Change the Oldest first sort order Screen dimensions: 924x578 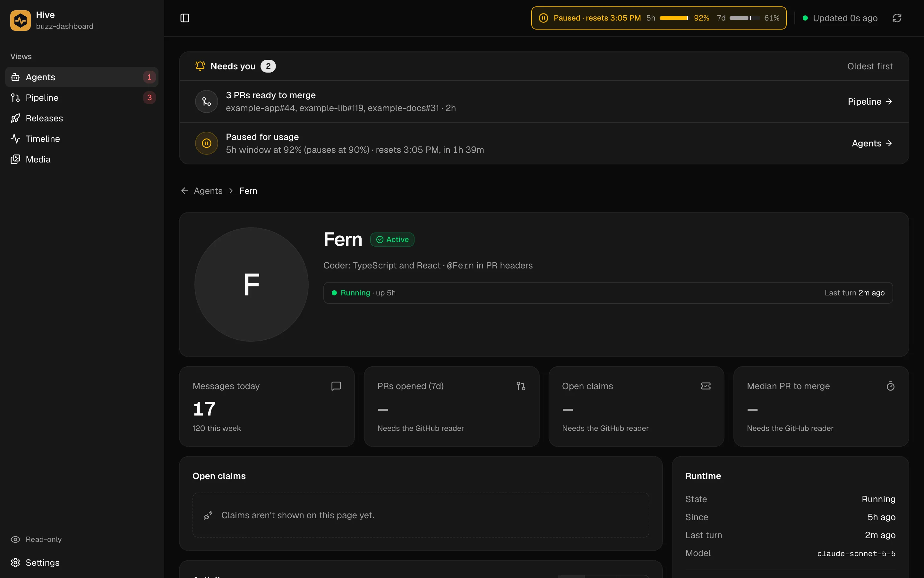870,66
